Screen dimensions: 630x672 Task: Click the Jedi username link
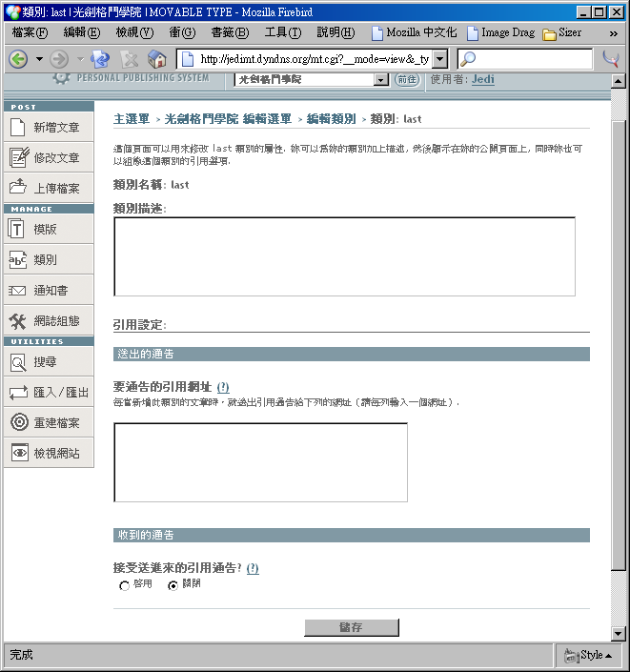483,79
